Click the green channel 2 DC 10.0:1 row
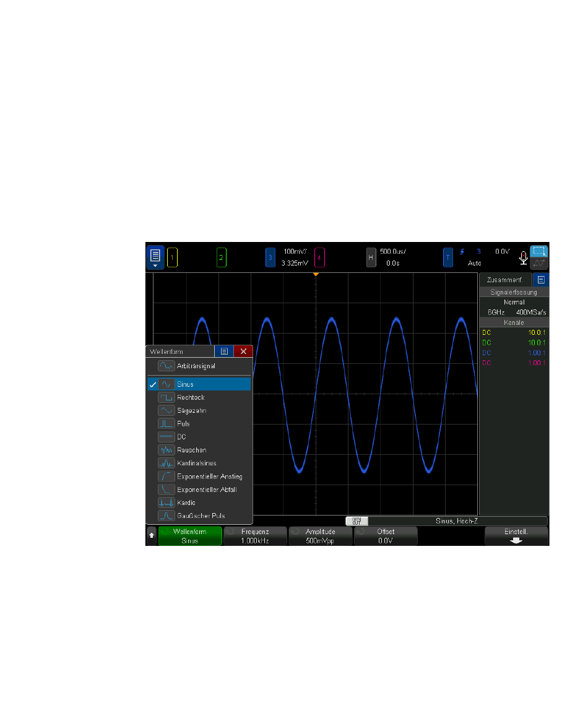The width and height of the screenshot is (588, 721). point(514,343)
